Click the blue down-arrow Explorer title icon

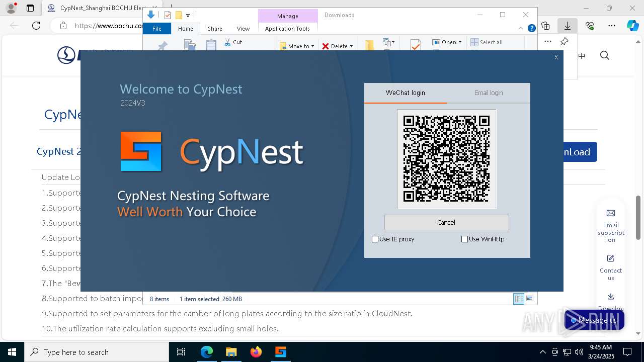(x=150, y=15)
